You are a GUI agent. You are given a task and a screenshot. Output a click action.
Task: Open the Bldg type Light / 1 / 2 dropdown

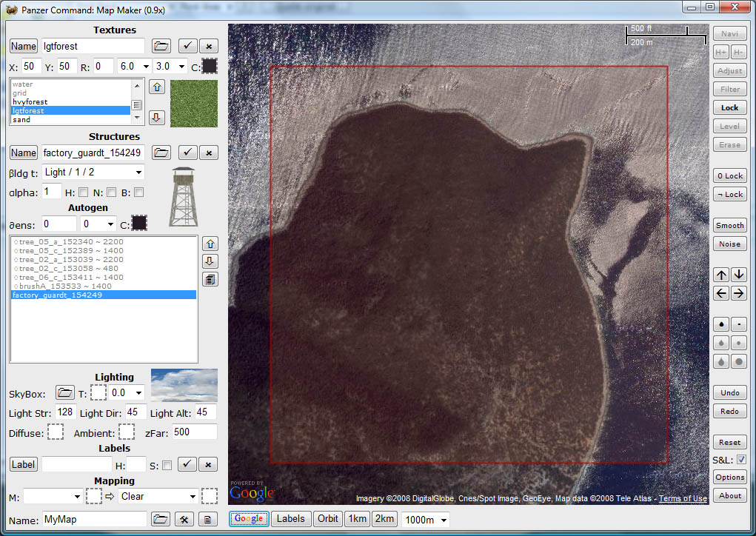(93, 172)
